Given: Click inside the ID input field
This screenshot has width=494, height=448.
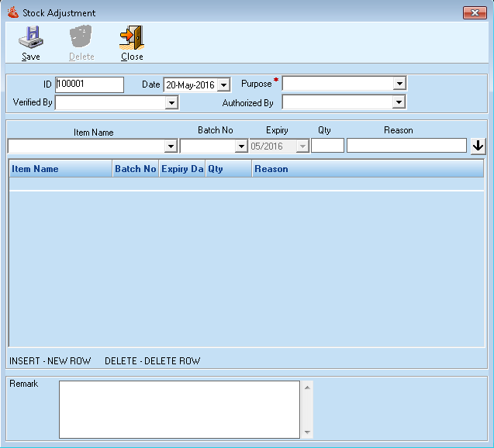Looking at the screenshot, I should 88,84.
